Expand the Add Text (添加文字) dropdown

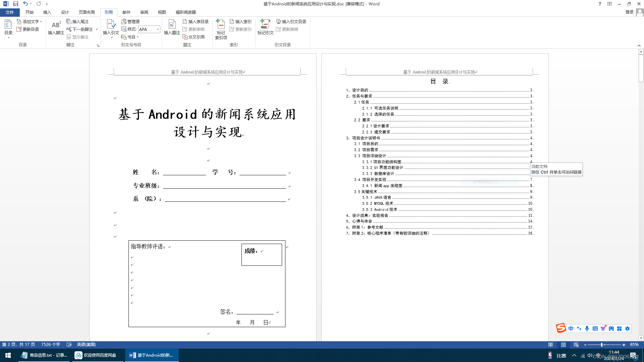click(x=41, y=21)
